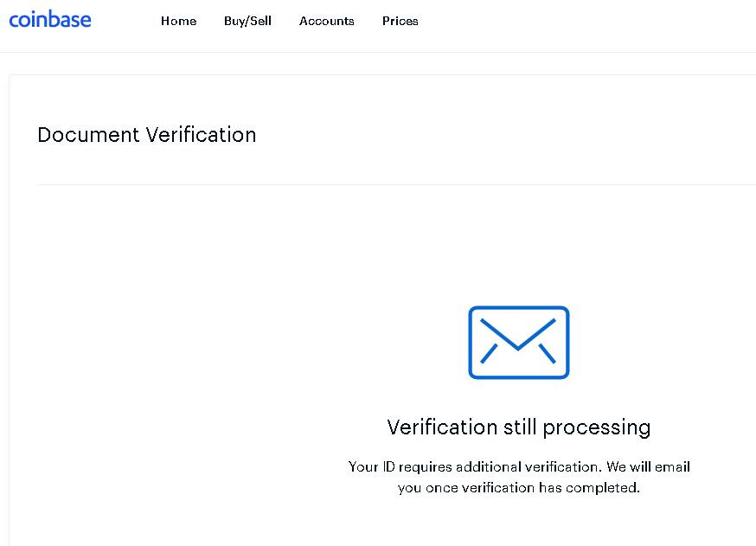The height and width of the screenshot is (546, 756).
Task: Click the word 'email' in the message
Action: [673, 466]
